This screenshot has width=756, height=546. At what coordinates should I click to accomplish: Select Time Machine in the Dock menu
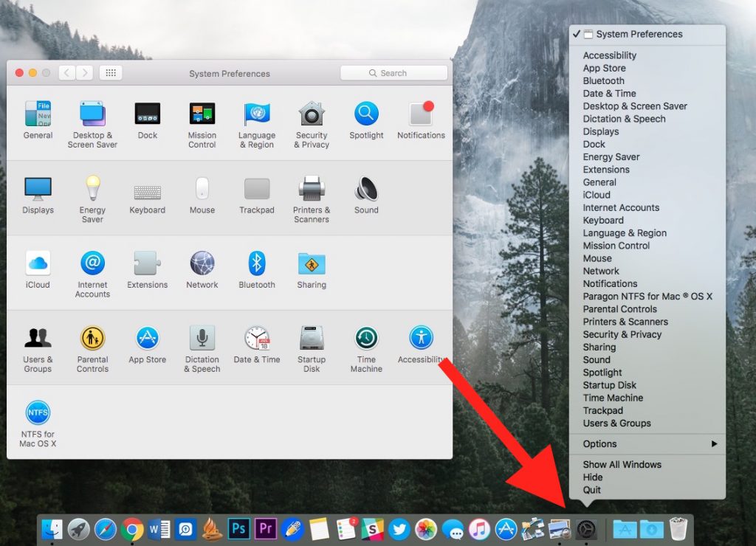coord(613,398)
